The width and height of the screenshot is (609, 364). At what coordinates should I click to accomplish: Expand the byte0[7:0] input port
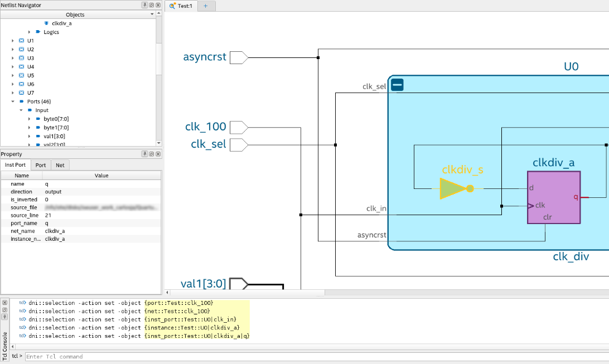pyautogui.click(x=30, y=119)
